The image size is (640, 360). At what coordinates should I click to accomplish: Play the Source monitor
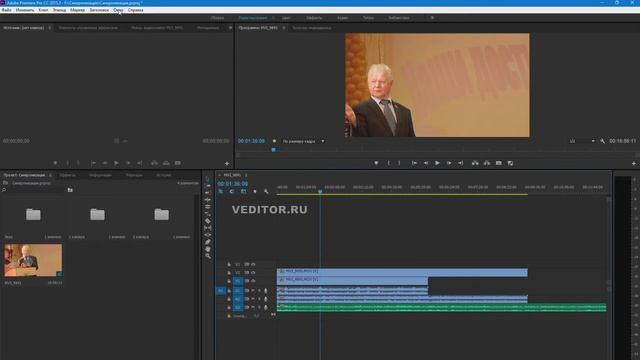point(116,163)
